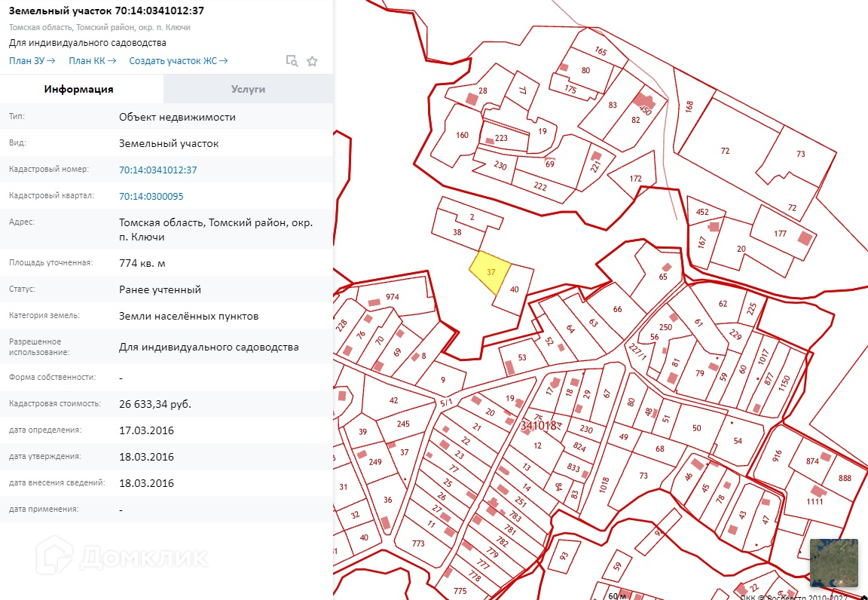Select parcel 773 on the map
This screenshot has height=600, width=868.
[x=418, y=543]
